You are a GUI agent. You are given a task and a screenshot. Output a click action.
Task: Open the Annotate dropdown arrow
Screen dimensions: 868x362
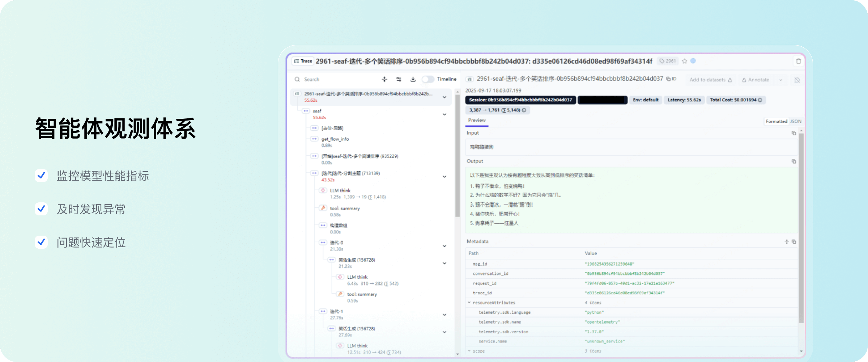781,80
